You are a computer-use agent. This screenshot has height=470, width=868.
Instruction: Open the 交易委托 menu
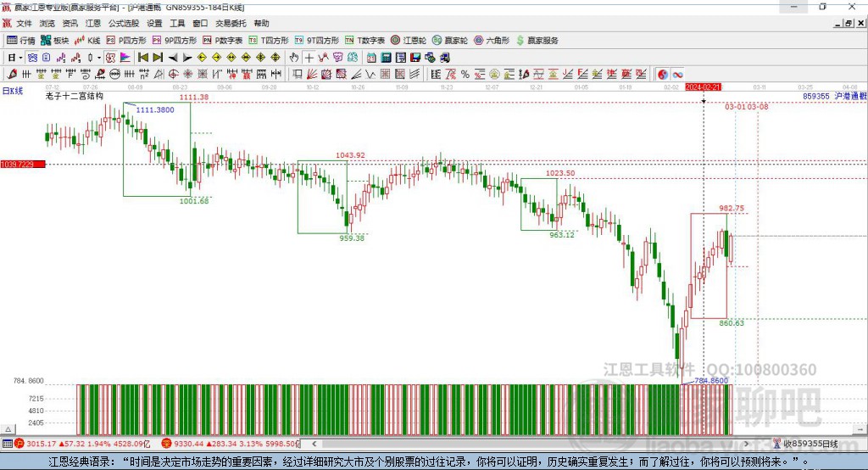point(231,23)
